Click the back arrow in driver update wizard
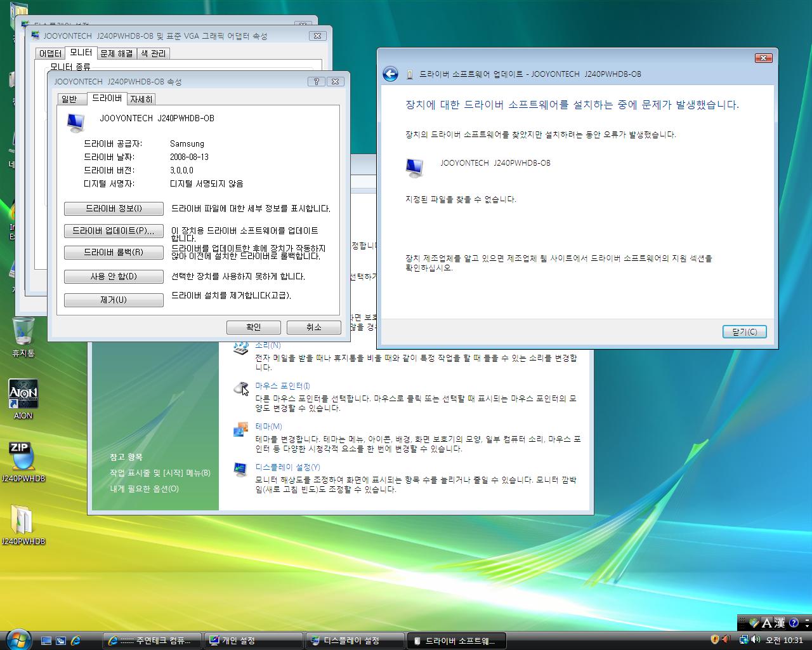The image size is (812, 650). (390, 74)
